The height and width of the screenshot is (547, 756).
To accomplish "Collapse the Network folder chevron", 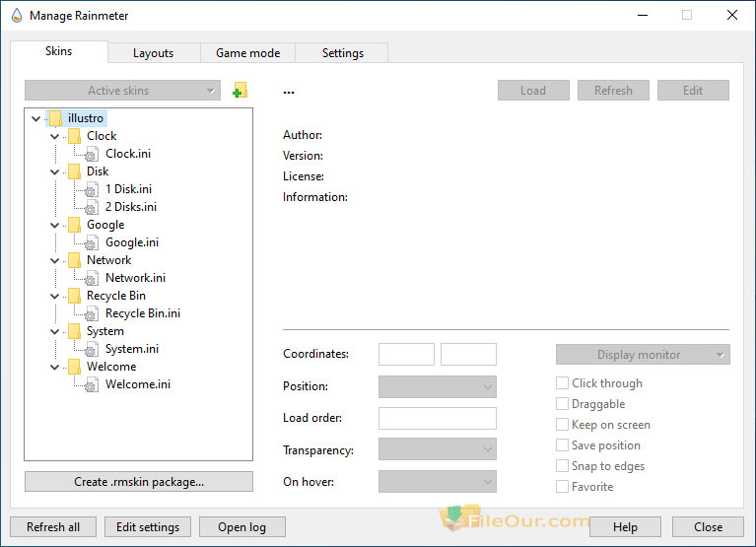I will tap(55, 261).
